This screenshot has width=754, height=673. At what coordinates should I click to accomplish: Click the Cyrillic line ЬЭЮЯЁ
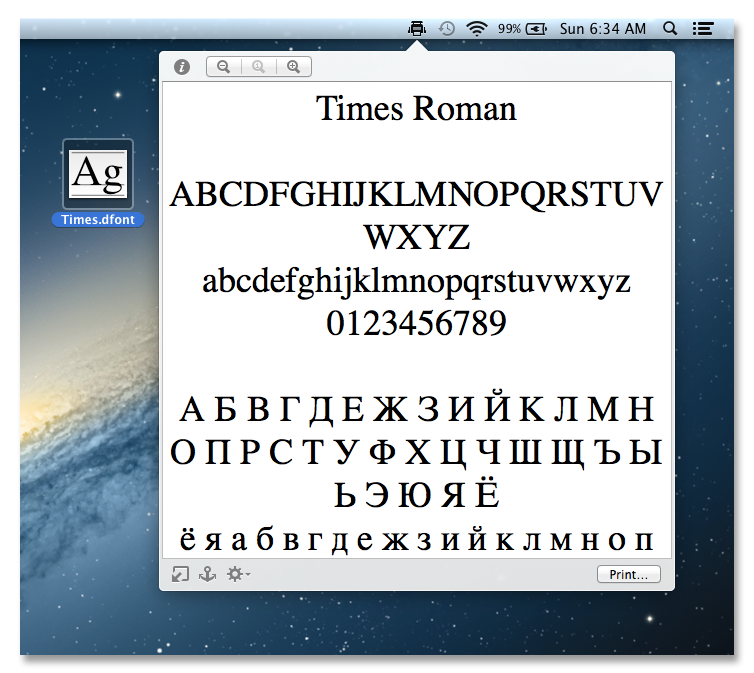click(x=416, y=493)
